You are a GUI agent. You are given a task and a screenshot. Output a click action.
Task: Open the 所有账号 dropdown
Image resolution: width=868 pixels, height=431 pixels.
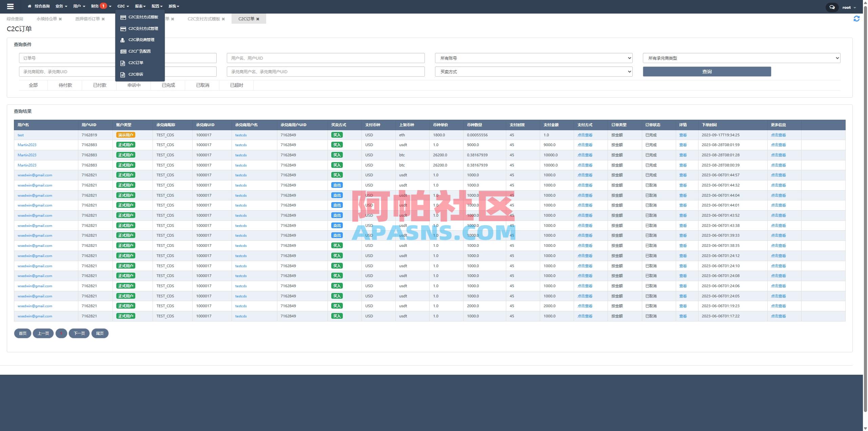(533, 58)
